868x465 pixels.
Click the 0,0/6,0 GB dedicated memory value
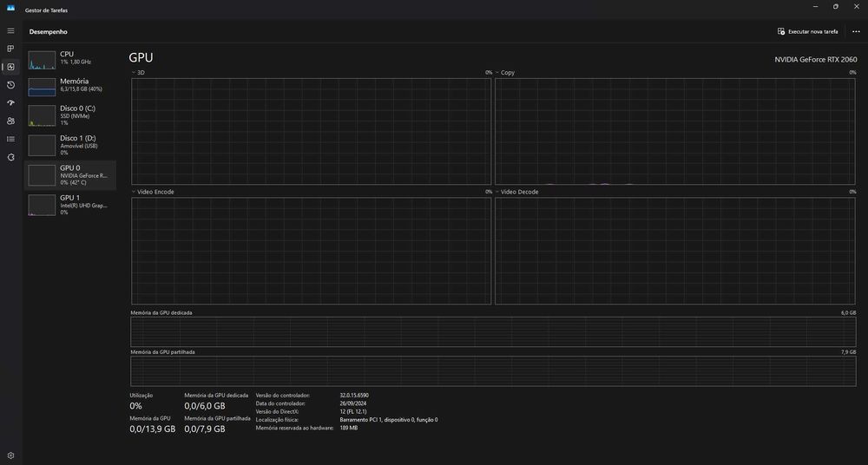205,406
